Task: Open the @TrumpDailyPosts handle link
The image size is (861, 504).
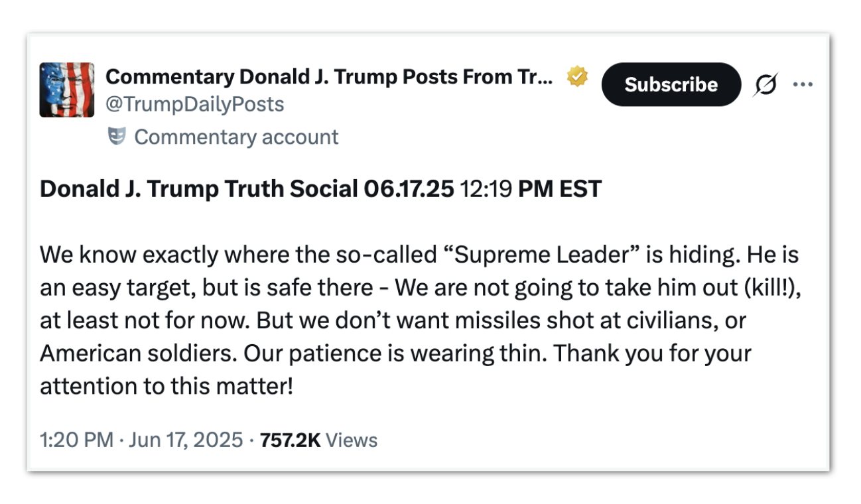Action: [194, 104]
